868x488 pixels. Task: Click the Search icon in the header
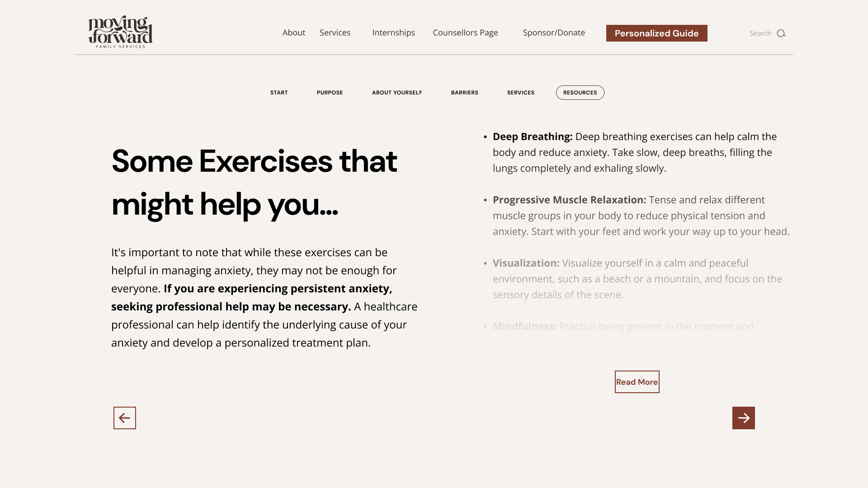click(x=781, y=33)
